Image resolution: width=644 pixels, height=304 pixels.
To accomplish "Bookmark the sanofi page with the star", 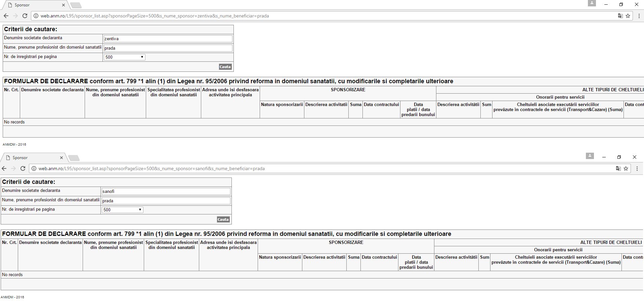I will (x=626, y=168).
